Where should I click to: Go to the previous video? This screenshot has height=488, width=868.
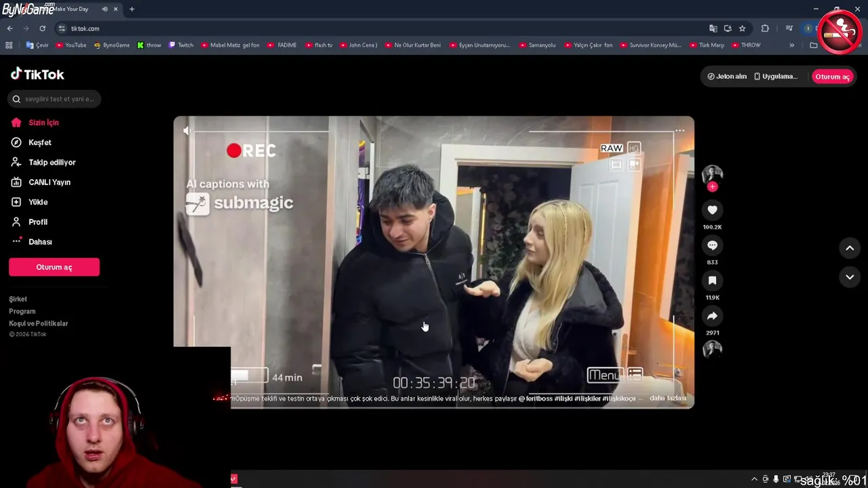point(850,248)
